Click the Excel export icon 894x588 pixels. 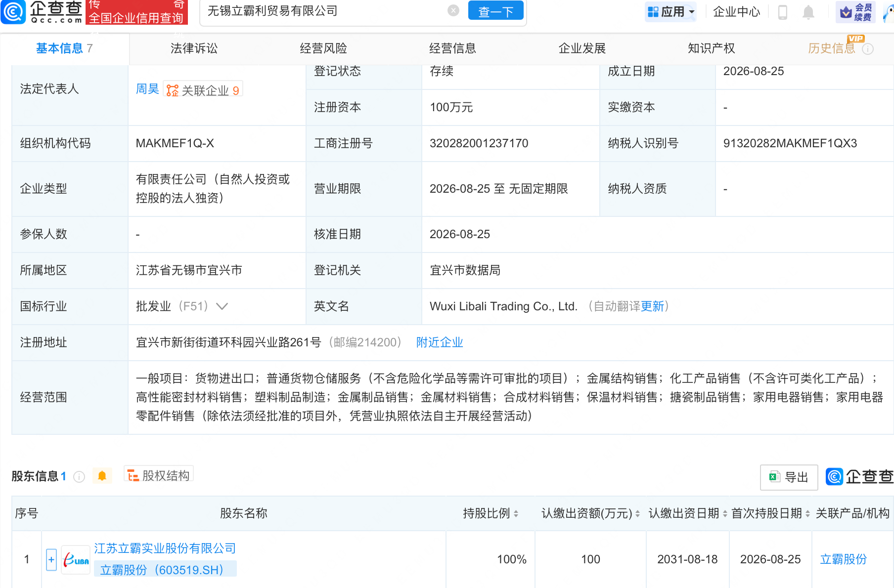(774, 477)
